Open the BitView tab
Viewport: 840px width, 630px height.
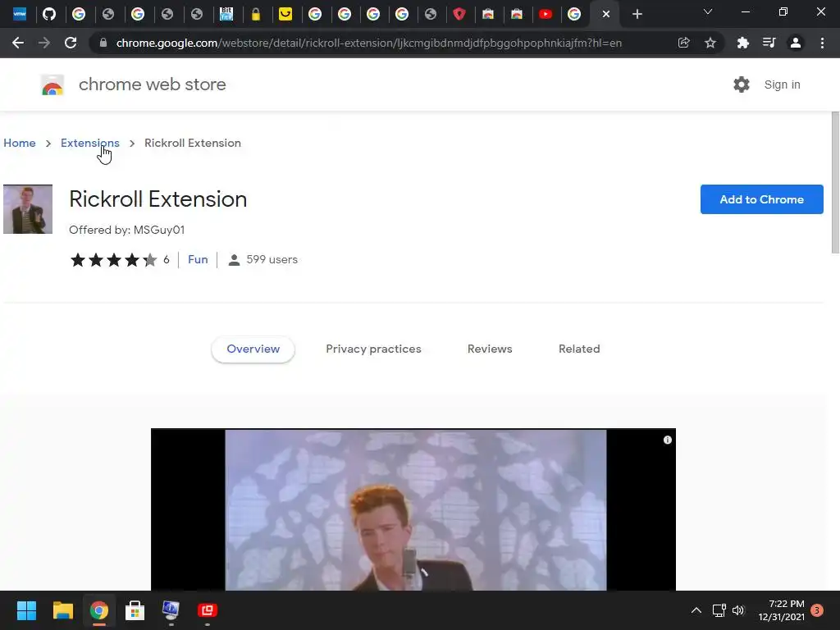point(226,14)
